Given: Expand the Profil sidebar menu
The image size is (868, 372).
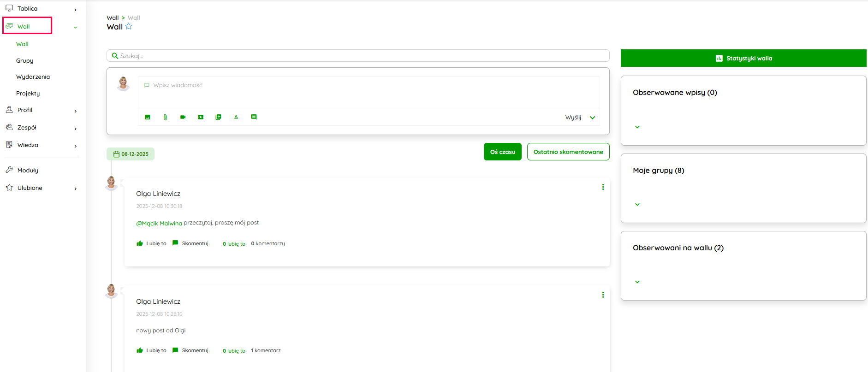Looking at the screenshot, I should point(41,110).
